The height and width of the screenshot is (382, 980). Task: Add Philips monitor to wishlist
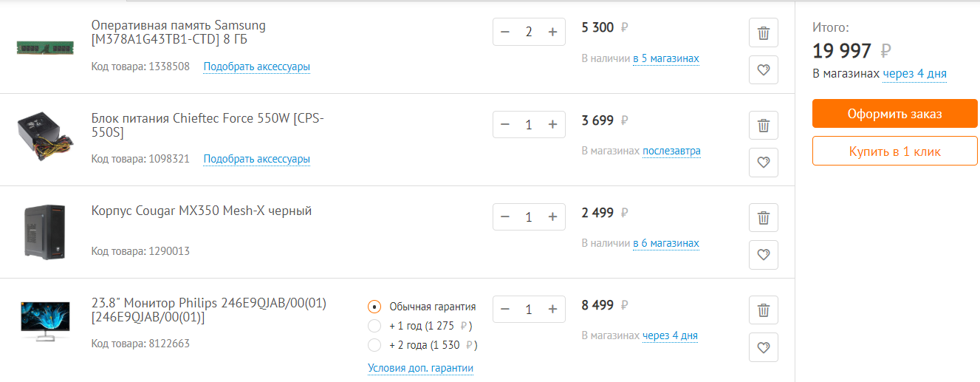click(764, 347)
